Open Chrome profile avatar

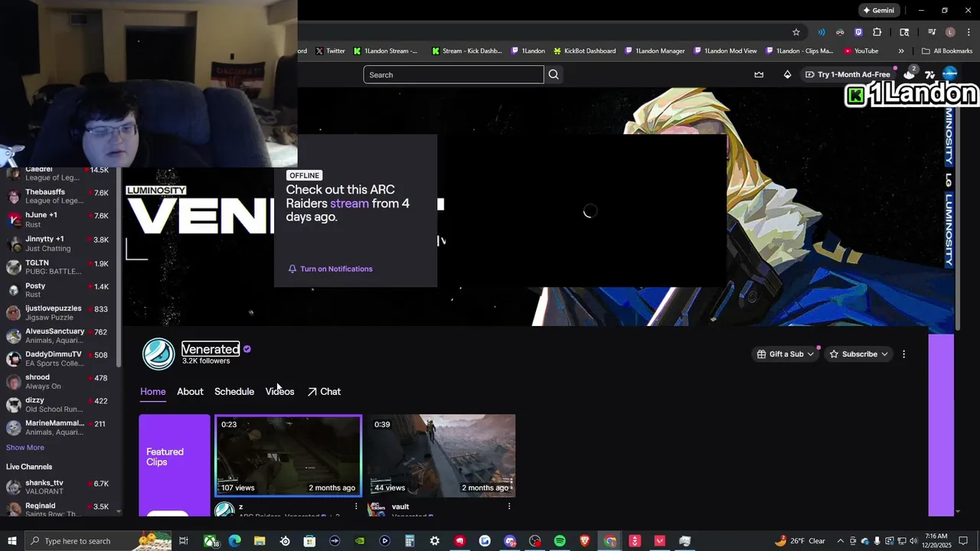tap(950, 32)
